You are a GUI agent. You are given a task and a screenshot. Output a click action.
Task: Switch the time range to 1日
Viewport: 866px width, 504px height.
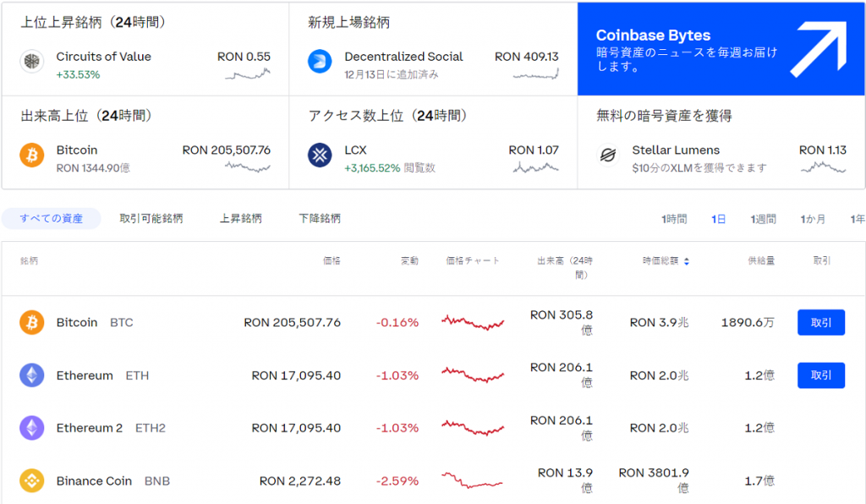[x=719, y=219]
